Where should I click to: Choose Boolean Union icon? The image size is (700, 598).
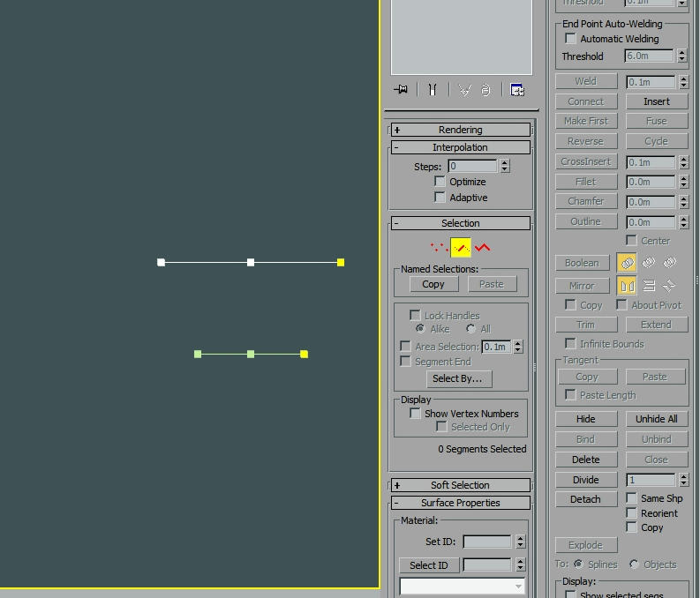pyautogui.click(x=627, y=262)
